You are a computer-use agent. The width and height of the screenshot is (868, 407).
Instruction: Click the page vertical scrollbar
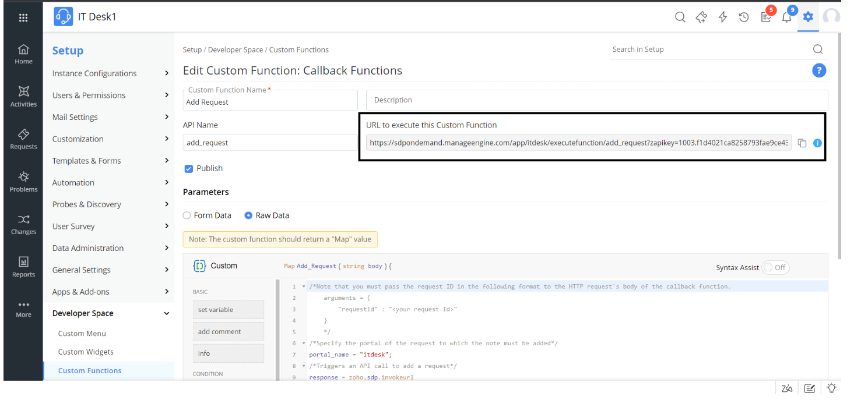(839, 146)
